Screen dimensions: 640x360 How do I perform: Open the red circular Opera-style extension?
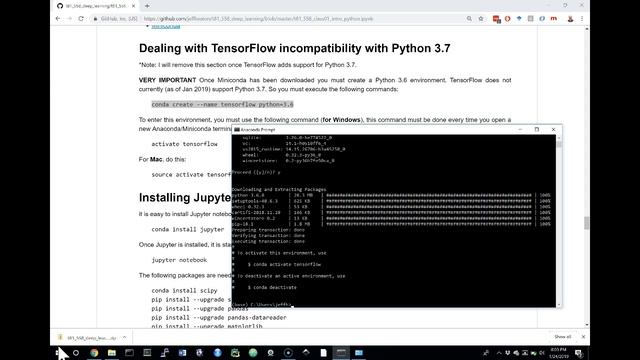[x=508, y=19]
